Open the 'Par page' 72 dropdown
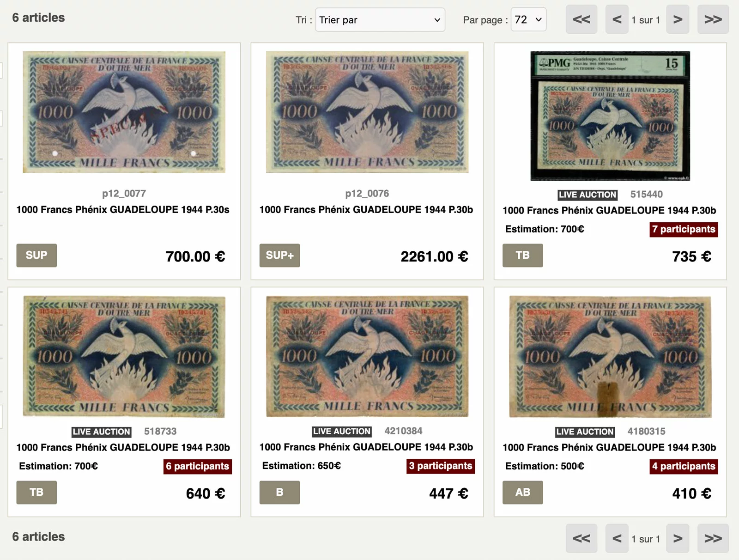Image resolution: width=739 pixels, height=560 pixels. (528, 20)
